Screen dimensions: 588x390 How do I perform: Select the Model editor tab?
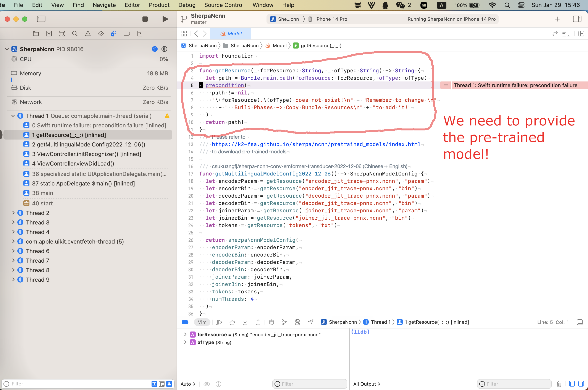click(x=230, y=34)
